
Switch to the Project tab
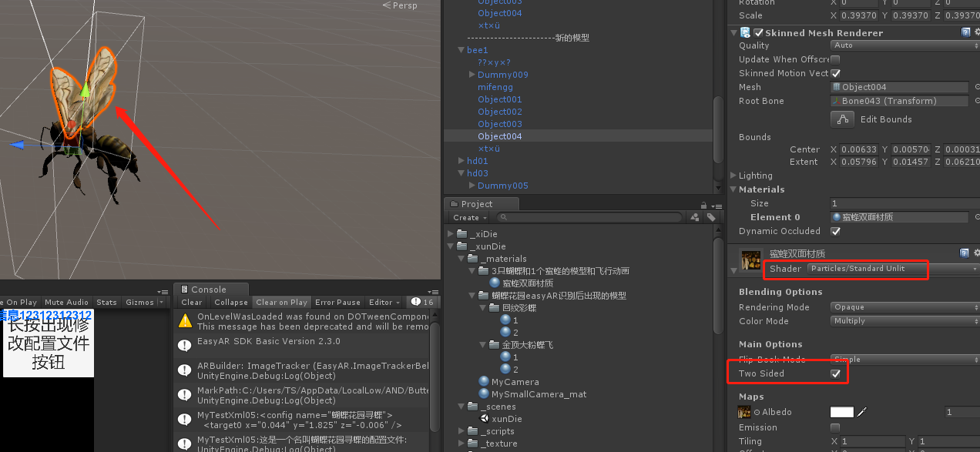(x=483, y=204)
